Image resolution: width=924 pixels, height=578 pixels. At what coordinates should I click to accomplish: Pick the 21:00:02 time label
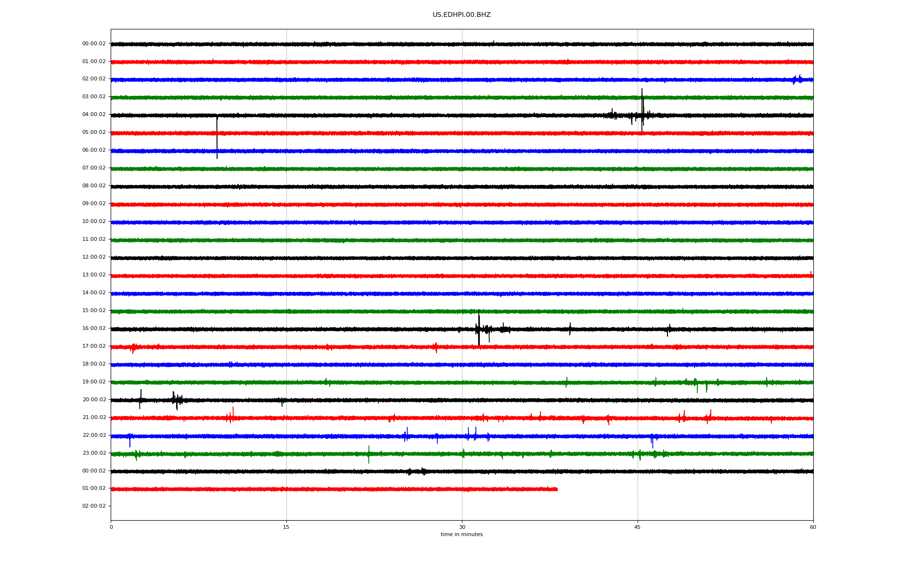(x=94, y=418)
